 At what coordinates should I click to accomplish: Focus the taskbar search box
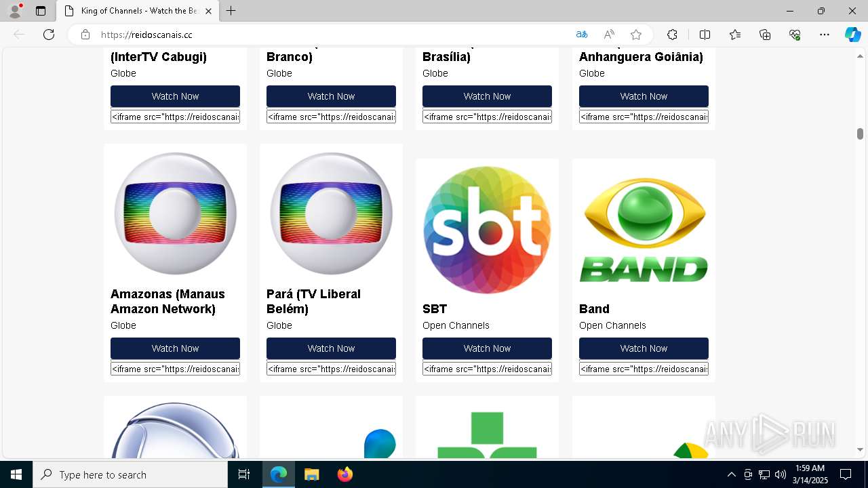click(x=130, y=474)
